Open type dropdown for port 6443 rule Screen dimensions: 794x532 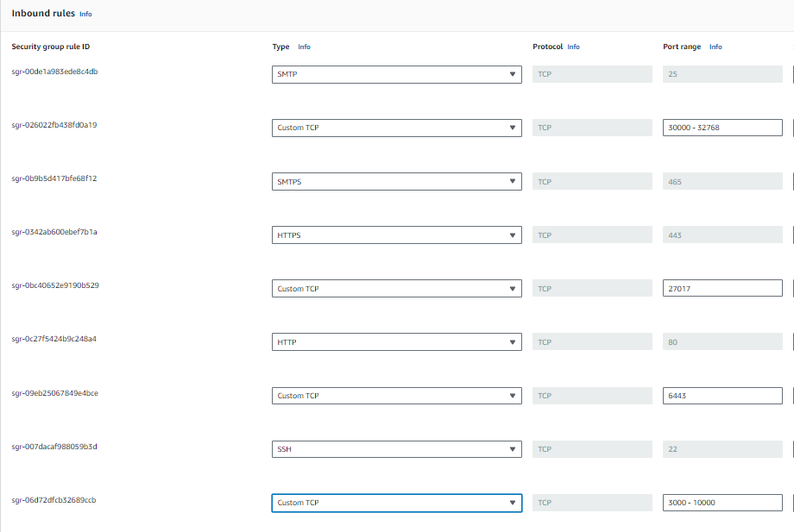(x=396, y=396)
